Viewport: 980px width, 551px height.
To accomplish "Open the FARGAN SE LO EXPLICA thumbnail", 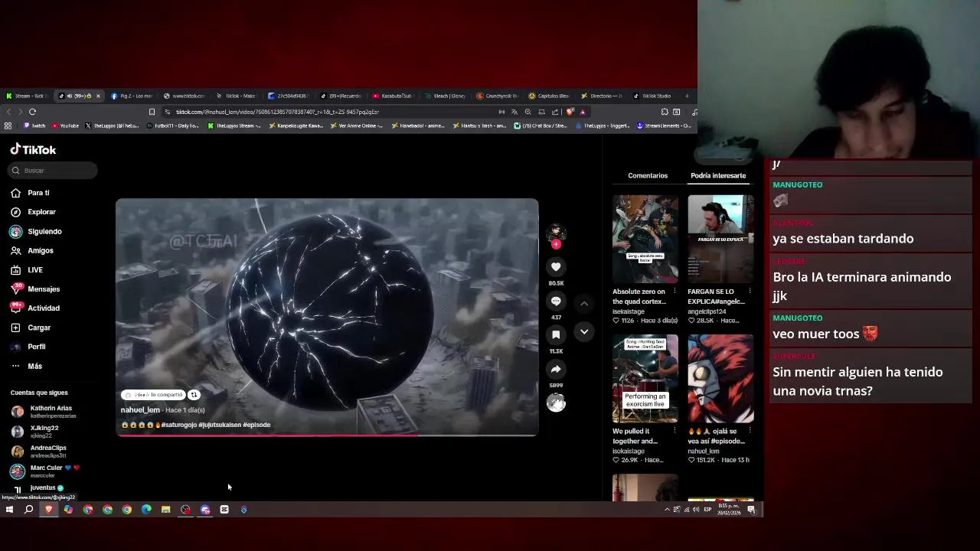I will (x=720, y=240).
